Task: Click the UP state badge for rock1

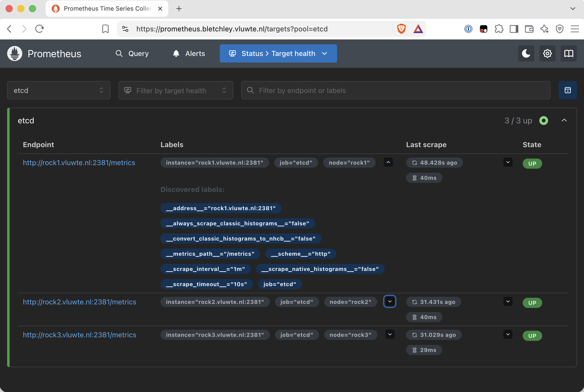Action: (x=532, y=164)
